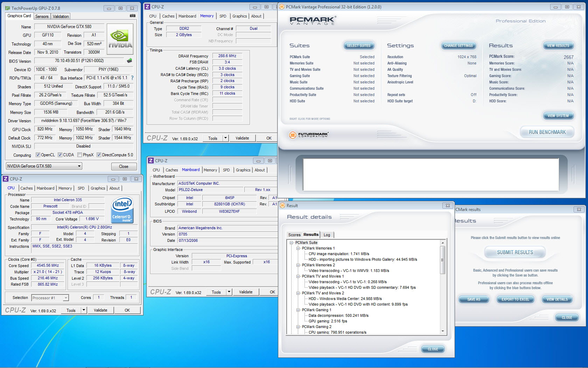Click the NVIDIA logo in GPU-Z

pyautogui.click(x=120, y=39)
